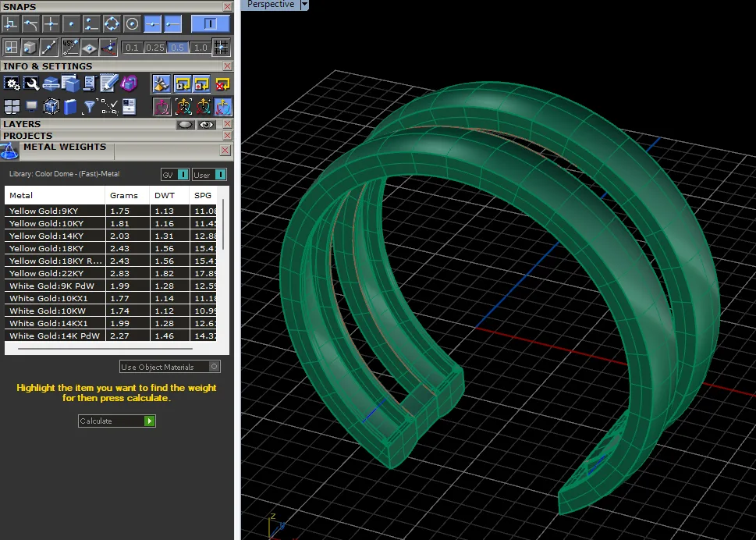This screenshot has height=540, width=756.
Task: Click the diagonal line snap icon
Action: pos(49,48)
